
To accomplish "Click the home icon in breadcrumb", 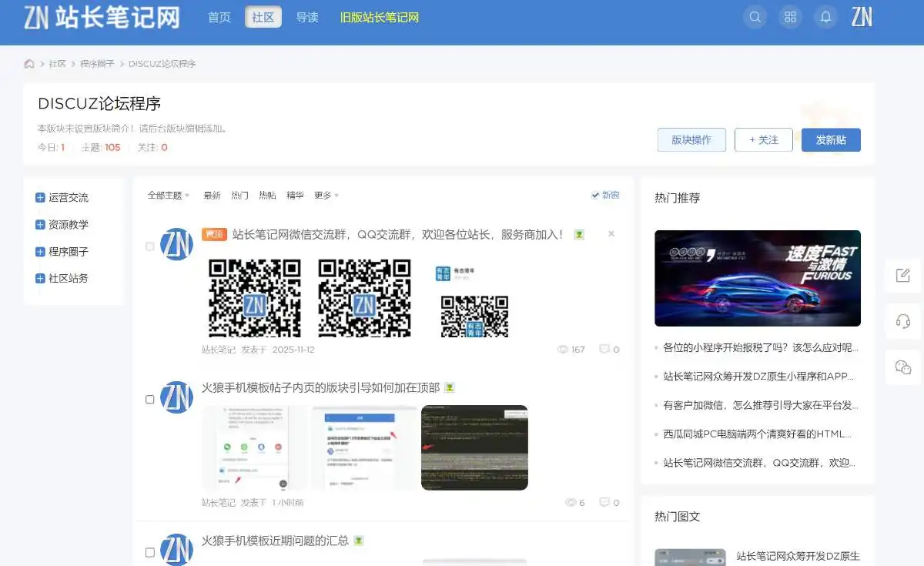I will (29, 64).
